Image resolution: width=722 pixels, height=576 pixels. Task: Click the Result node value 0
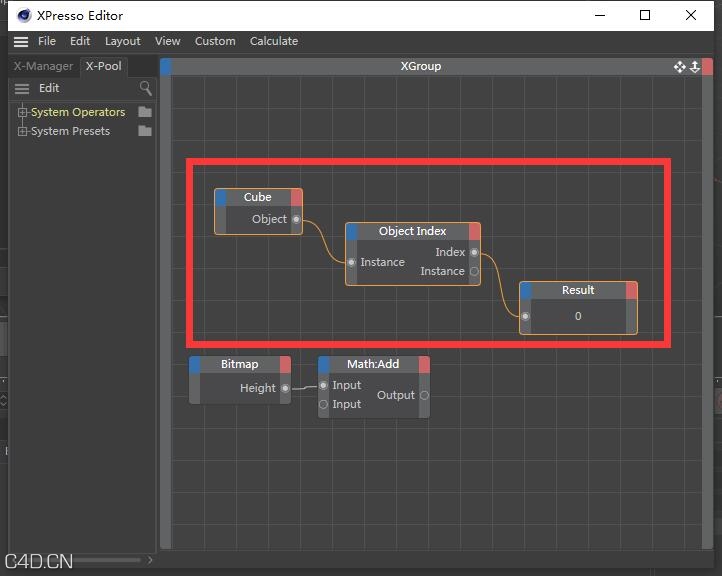[578, 316]
